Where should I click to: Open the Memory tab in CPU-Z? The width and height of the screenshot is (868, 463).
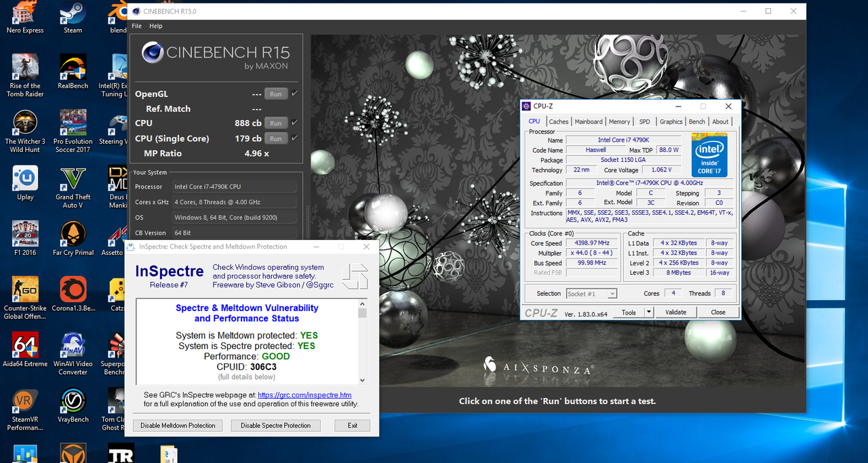[619, 122]
